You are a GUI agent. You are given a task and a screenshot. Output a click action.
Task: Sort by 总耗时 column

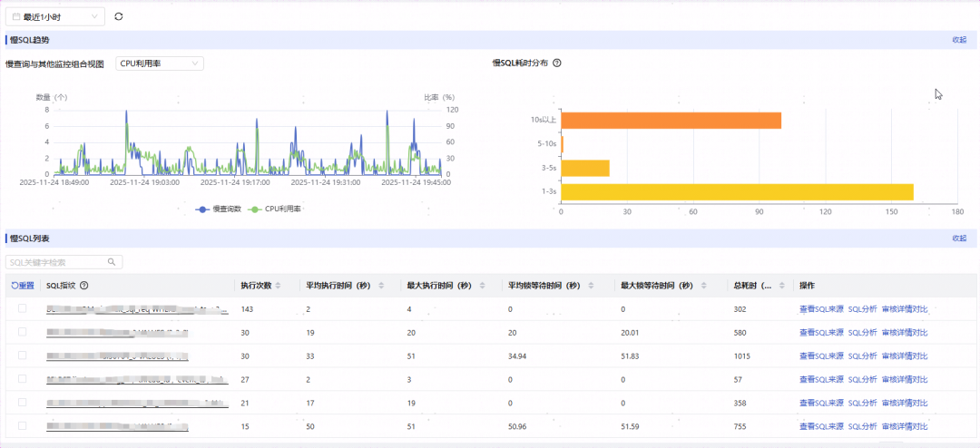point(783,286)
